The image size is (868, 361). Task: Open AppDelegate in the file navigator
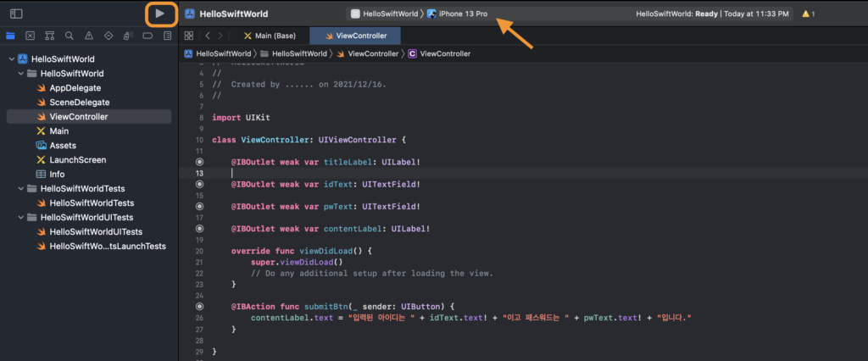[75, 88]
